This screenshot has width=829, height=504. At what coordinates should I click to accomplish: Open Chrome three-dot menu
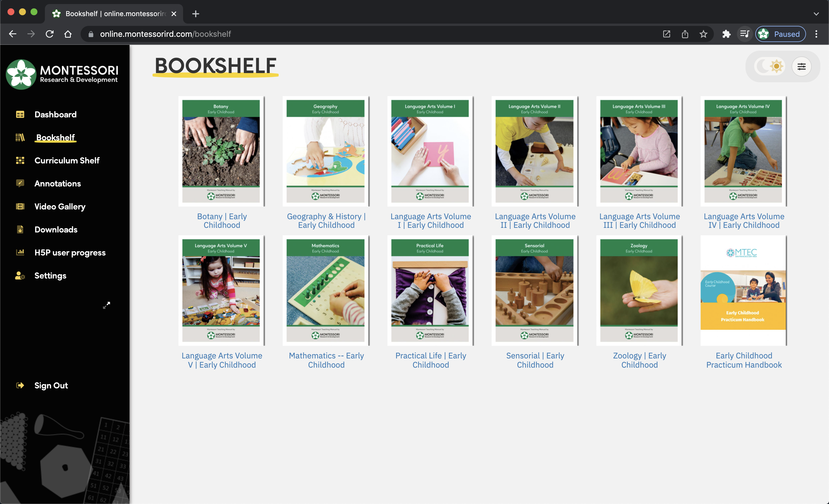[816, 34]
